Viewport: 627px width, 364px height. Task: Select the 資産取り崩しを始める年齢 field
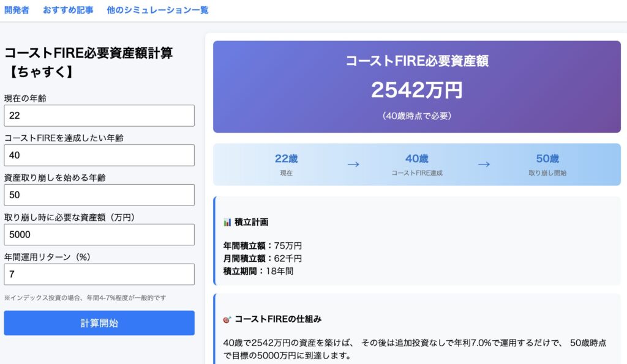coord(99,195)
